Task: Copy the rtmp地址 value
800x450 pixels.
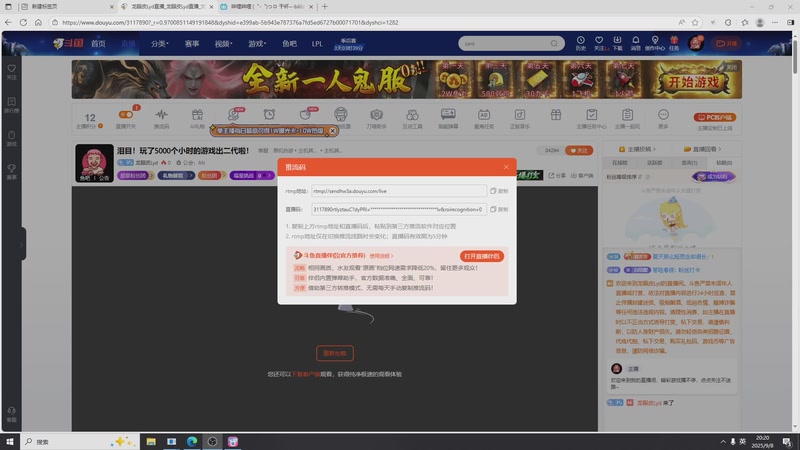Action: pyautogui.click(x=499, y=191)
